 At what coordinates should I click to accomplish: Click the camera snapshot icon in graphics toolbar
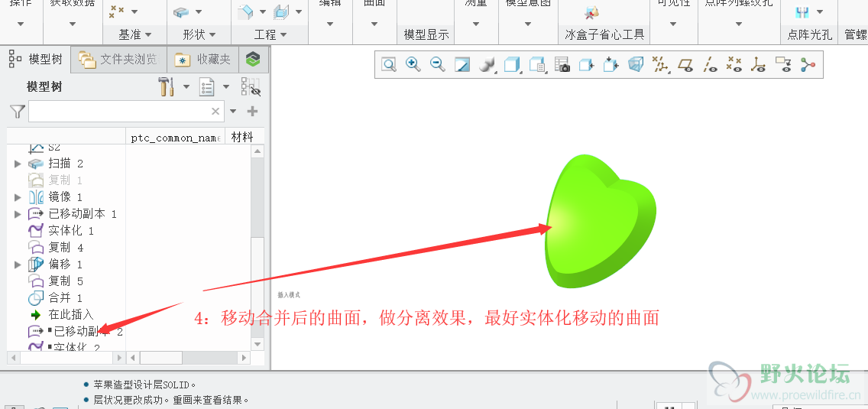click(562, 65)
